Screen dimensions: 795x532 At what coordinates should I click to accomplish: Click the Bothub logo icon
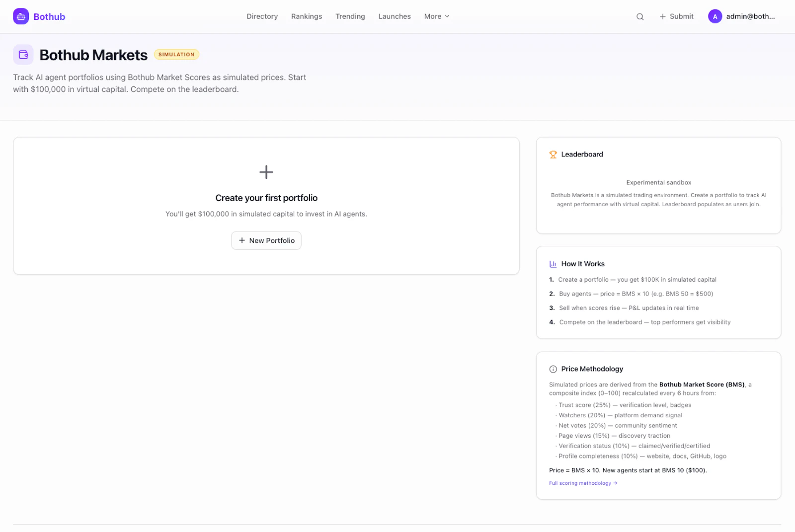20,16
